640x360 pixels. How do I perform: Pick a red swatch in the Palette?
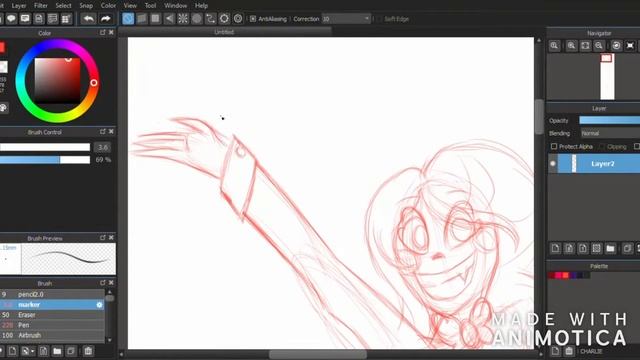tap(565, 276)
